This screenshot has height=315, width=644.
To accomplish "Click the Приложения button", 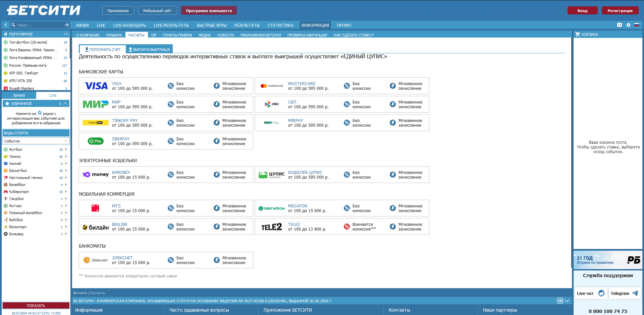I will (x=118, y=10).
